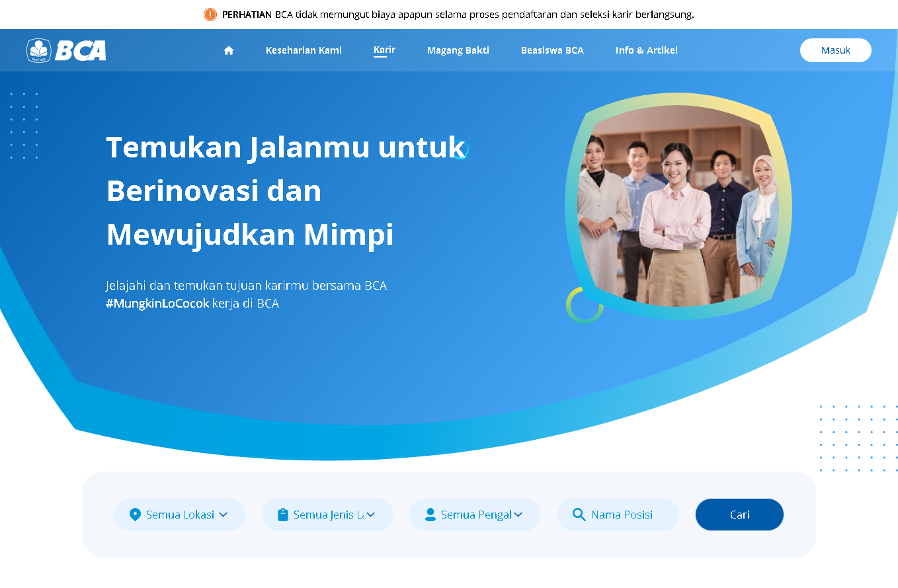Click the orange warning icon beside PERHATIAN
898x588 pixels.
pyautogui.click(x=210, y=15)
